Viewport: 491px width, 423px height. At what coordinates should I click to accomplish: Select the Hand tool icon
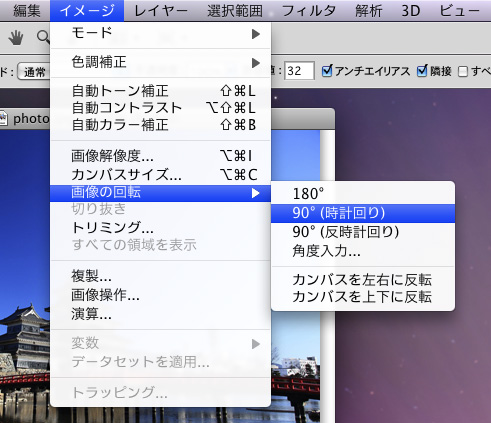tap(16, 38)
